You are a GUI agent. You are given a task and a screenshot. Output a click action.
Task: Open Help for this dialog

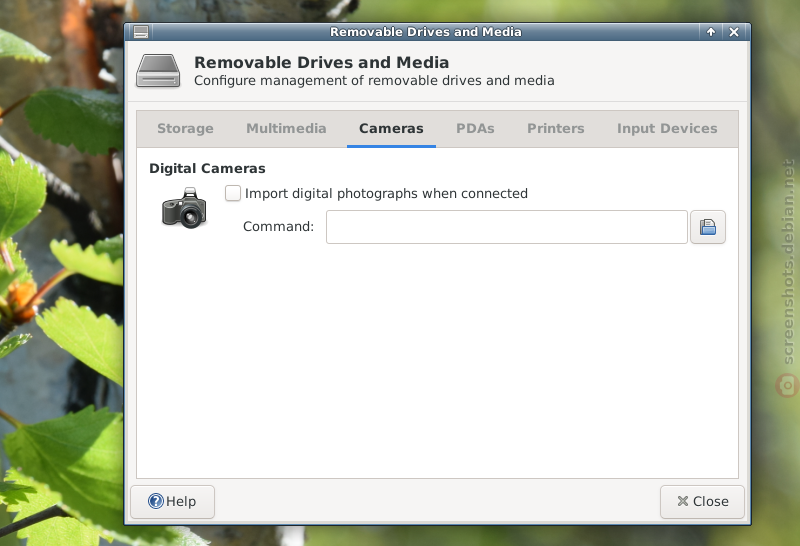click(172, 502)
